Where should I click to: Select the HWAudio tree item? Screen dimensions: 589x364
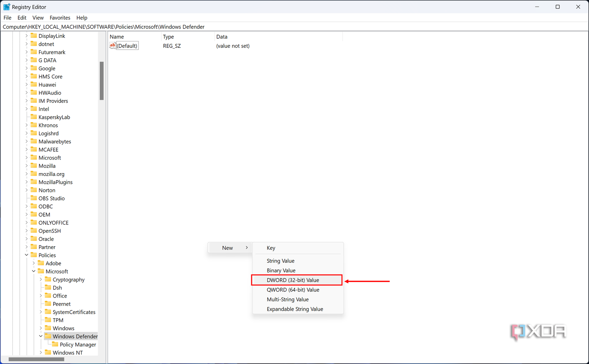tap(50, 93)
